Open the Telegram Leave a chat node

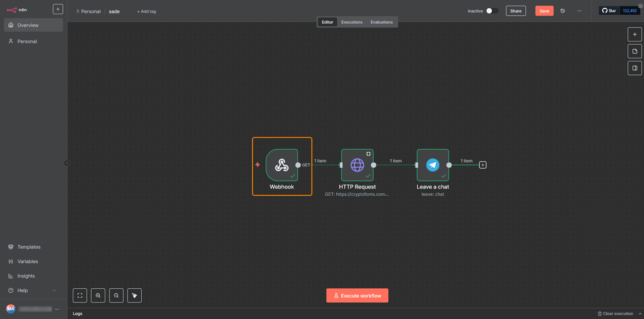432,165
